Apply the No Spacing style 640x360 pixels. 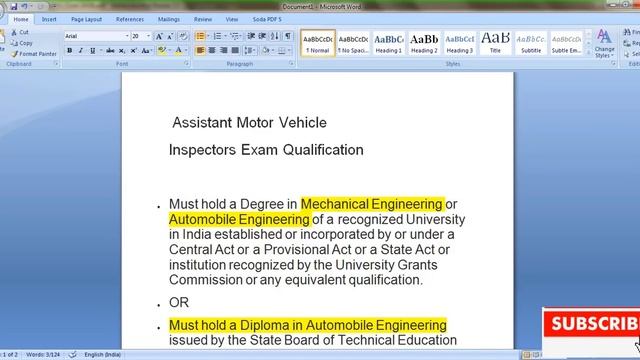[353, 43]
